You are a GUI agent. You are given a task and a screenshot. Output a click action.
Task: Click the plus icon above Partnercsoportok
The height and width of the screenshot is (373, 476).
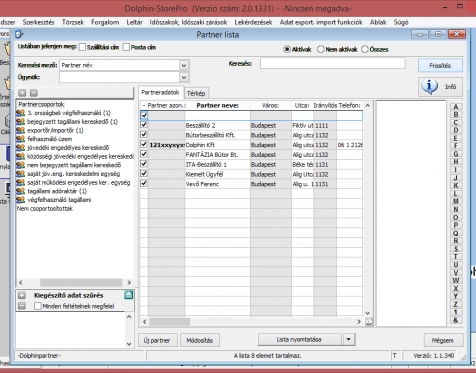tap(22, 93)
